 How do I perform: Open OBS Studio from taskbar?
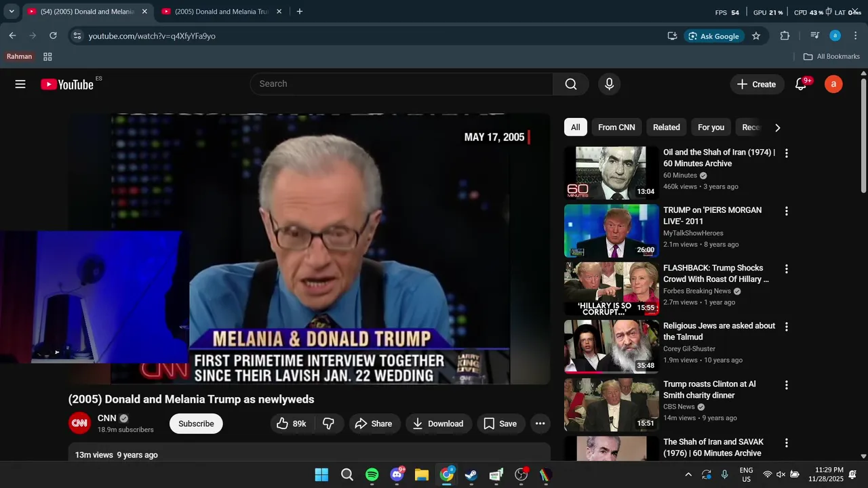[x=521, y=474]
